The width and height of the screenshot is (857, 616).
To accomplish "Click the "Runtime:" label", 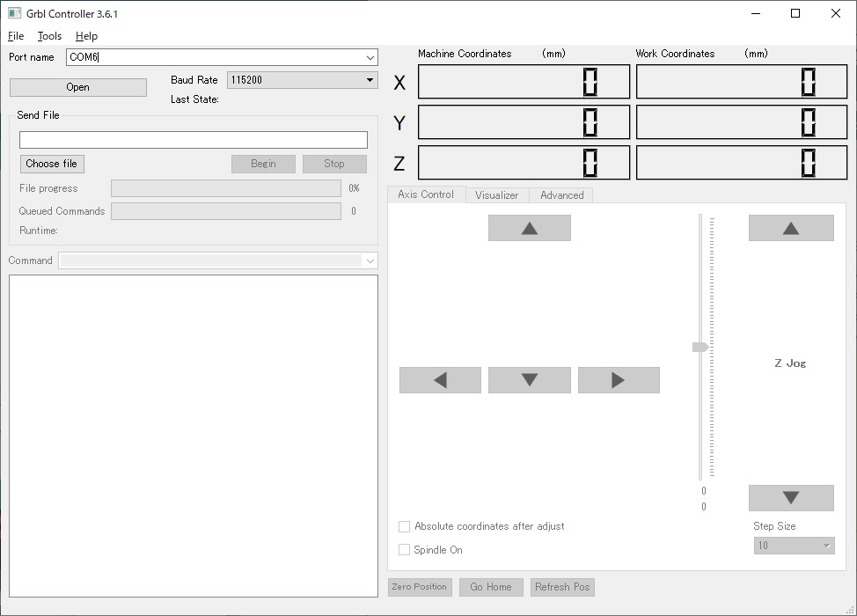I will click(x=38, y=231).
